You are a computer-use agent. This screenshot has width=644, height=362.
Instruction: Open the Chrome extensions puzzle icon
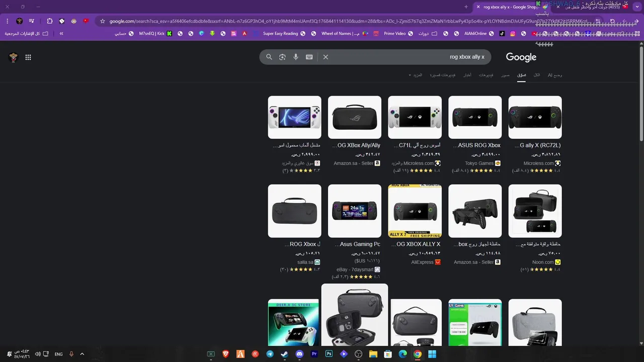pos(50,21)
